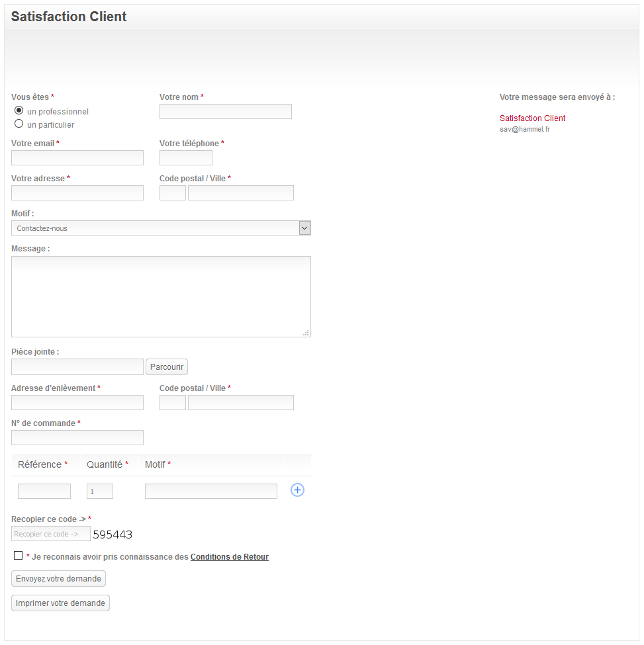The height and width of the screenshot is (645, 644).
Task: Click the 'Recopier ce code' captcha field
Action: click(50, 534)
